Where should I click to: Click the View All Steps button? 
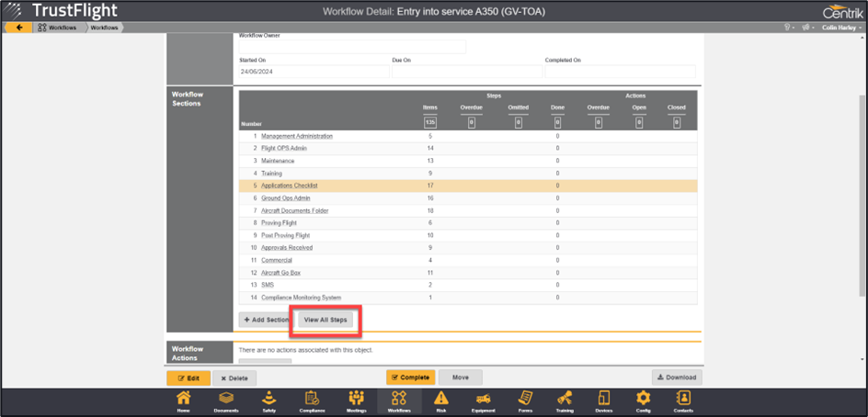325,320
